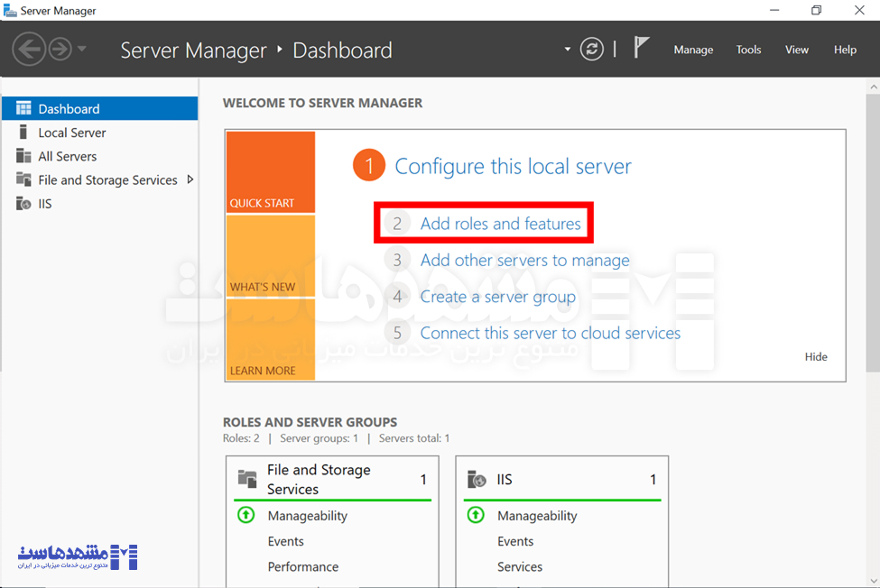
Task: Open the Quick Start tile
Action: pyautogui.click(x=271, y=172)
